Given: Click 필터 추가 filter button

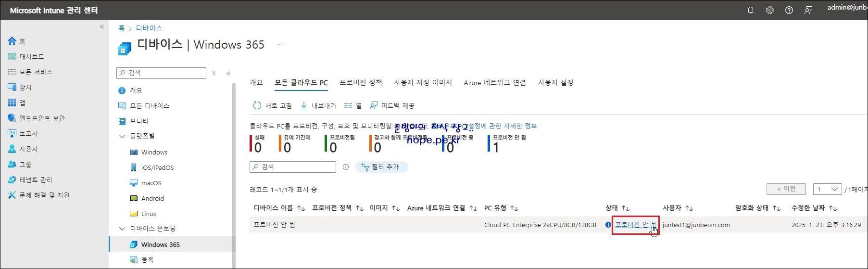Looking at the screenshot, I should (381, 167).
